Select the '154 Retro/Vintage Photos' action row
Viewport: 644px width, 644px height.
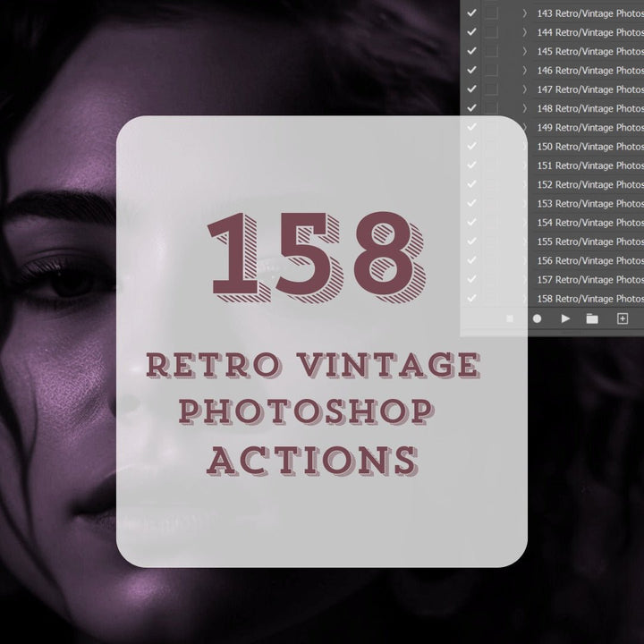click(589, 222)
